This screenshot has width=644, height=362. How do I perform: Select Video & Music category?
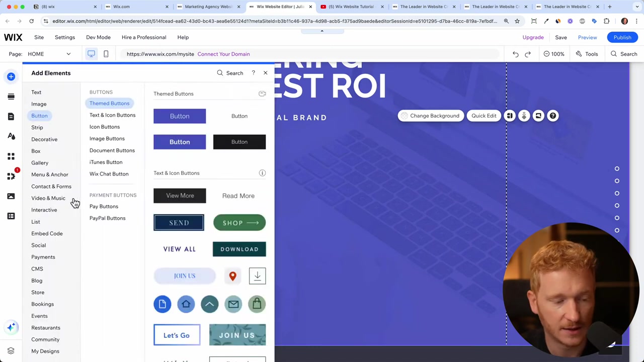pos(48,198)
